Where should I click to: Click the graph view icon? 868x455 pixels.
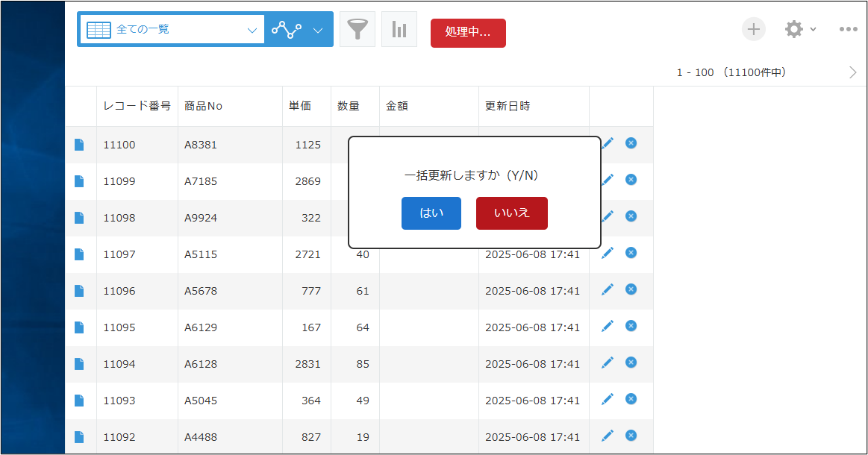click(x=286, y=30)
